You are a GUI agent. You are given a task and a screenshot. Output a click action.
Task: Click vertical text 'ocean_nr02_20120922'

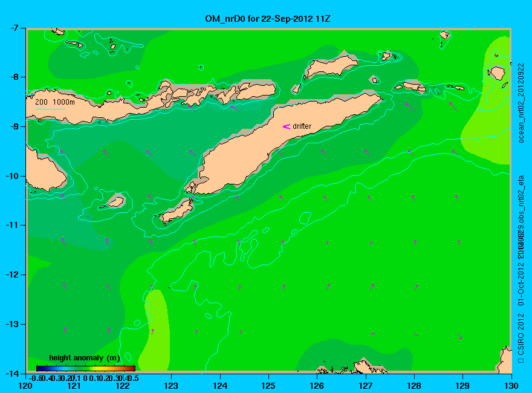click(521, 103)
